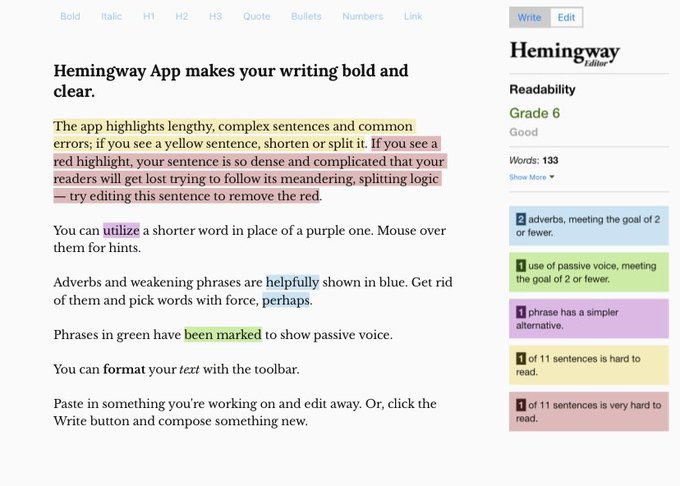Click the yellow highlighted sentence
Viewport: 680px width, 486px height.
[234, 135]
